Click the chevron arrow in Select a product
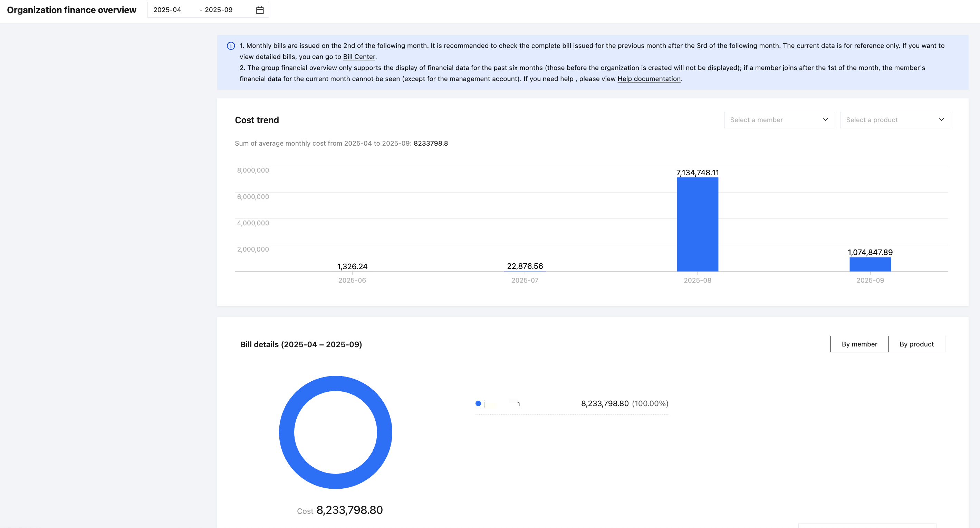This screenshot has height=528, width=980. point(941,120)
